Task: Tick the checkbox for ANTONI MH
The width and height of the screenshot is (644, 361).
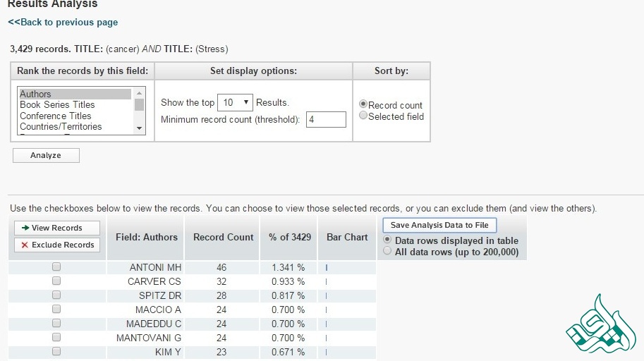Action: [56, 267]
